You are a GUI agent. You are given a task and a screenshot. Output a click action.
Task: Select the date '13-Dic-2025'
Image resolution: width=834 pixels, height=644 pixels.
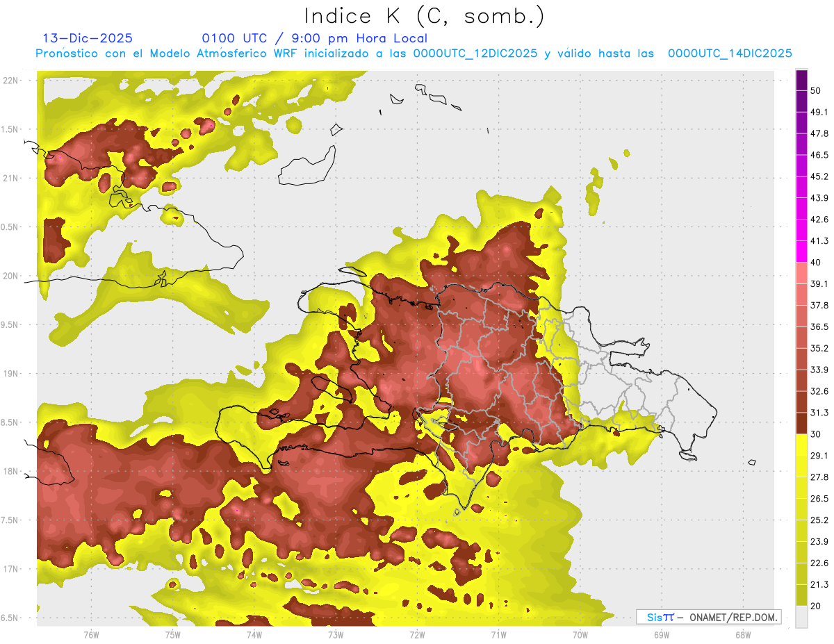(x=88, y=38)
